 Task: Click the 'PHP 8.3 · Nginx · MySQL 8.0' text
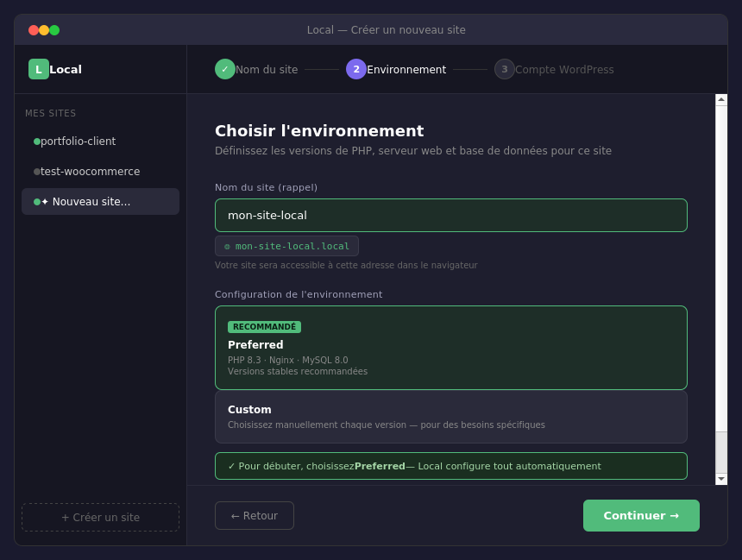287,360
